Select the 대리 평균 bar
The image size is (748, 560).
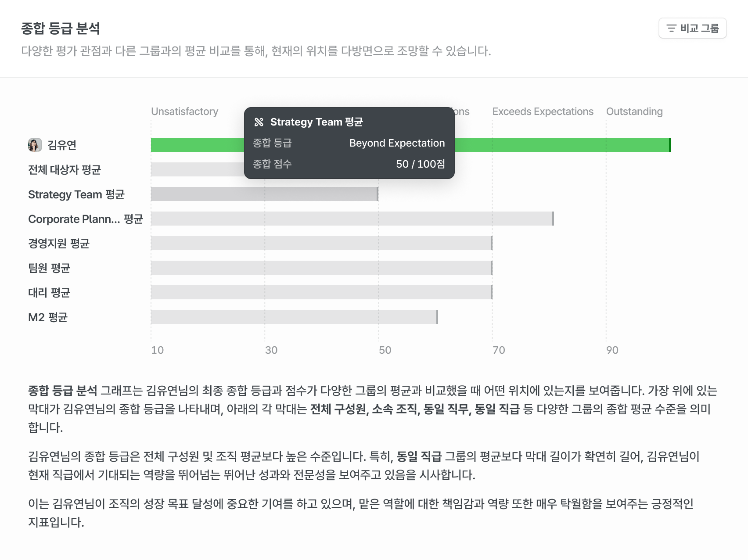click(x=320, y=292)
